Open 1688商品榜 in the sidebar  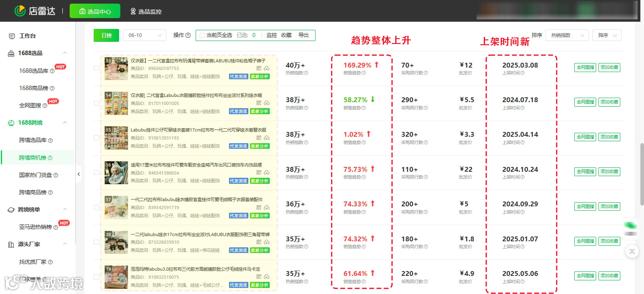pos(34,88)
